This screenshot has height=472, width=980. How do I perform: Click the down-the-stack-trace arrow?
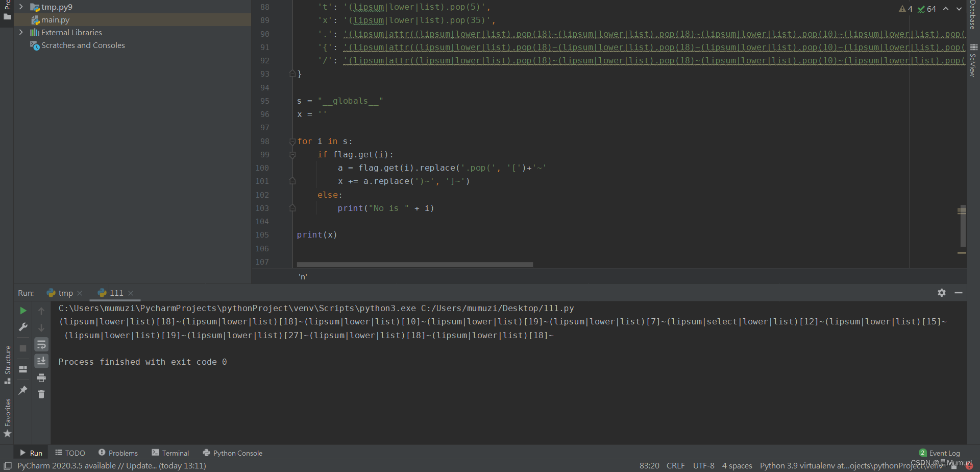41,327
